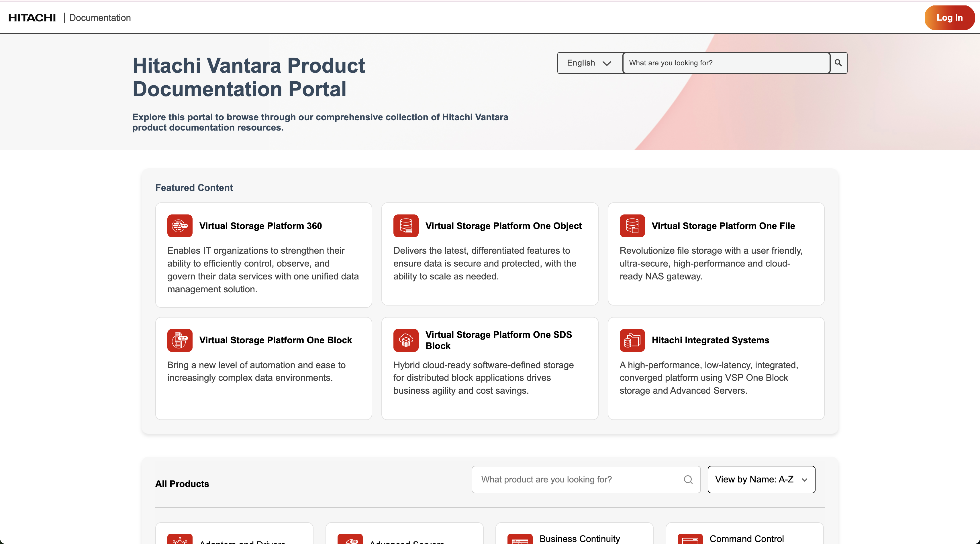Image resolution: width=980 pixels, height=544 pixels.
Task: Click the Virtual Storage Platform 360 icon
Action: 180,226
